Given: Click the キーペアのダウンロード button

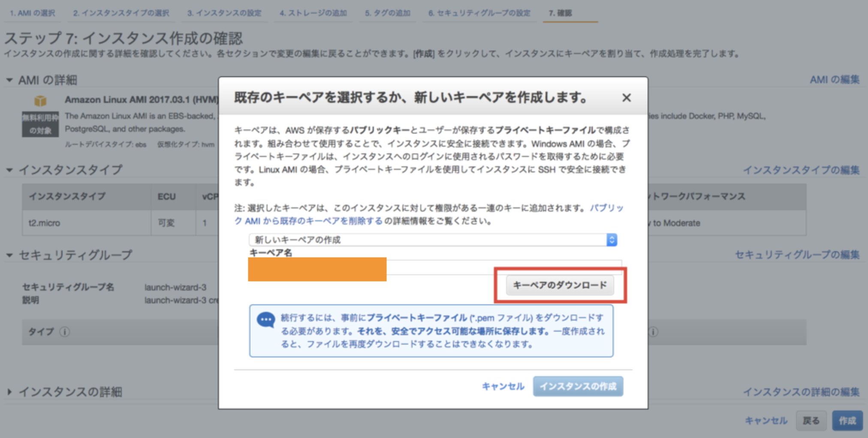Looking at the screenshot, I should (560, 285).
